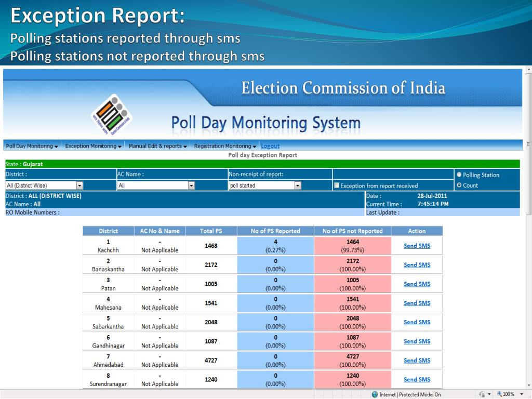
Task: Click the date value 28-Jul-2011
Action: [432, 196]
